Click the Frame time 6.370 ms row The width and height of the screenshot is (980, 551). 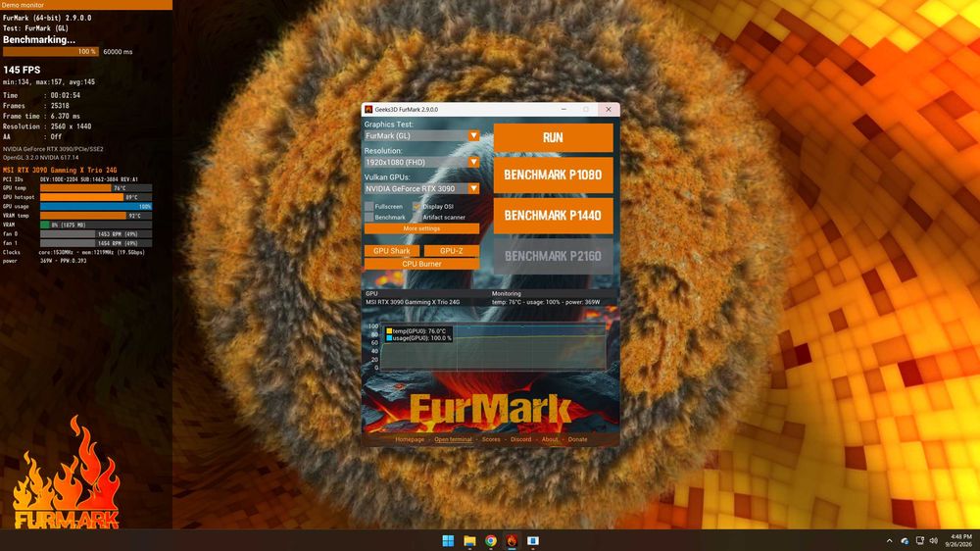pyautogui.click(x=42, y=117)
